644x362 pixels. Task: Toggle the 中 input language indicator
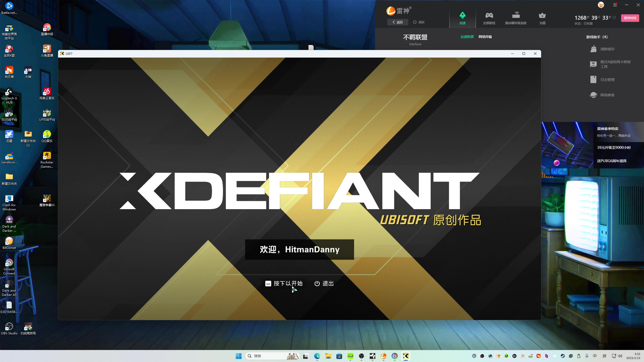[595, 356]
